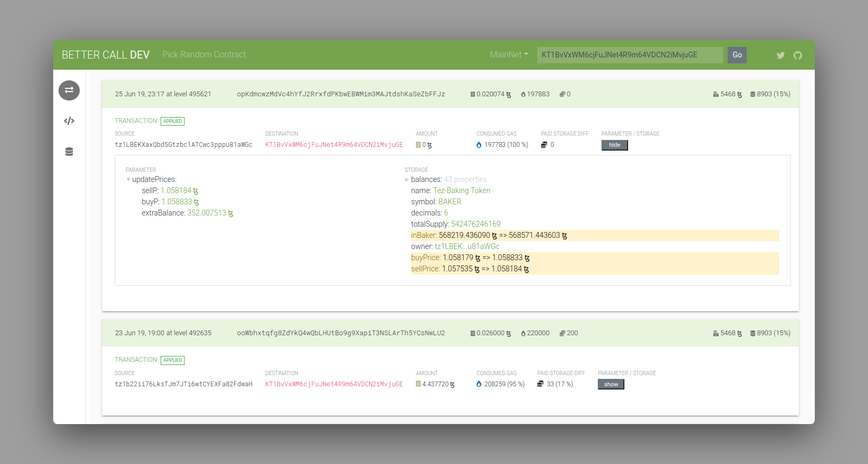This screenshot has width=868, height=464.
Task: Click extraBalance value 352.007513
Action: pos(210,213)
